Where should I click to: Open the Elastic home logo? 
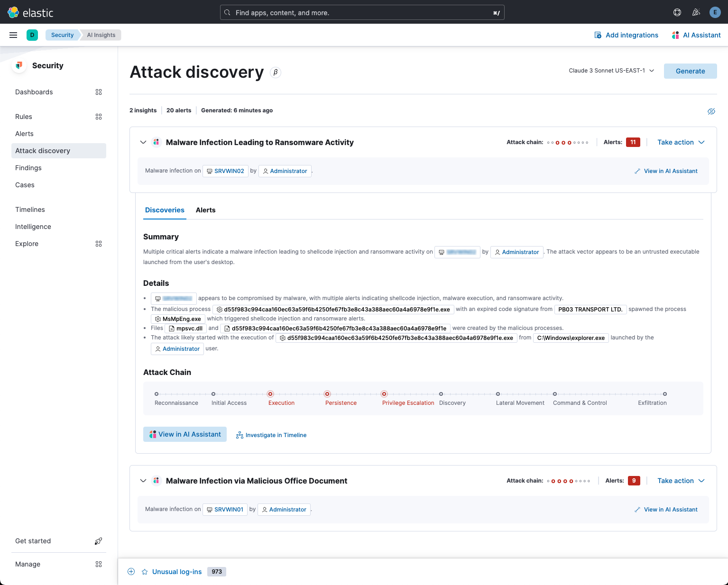point(30,13)
